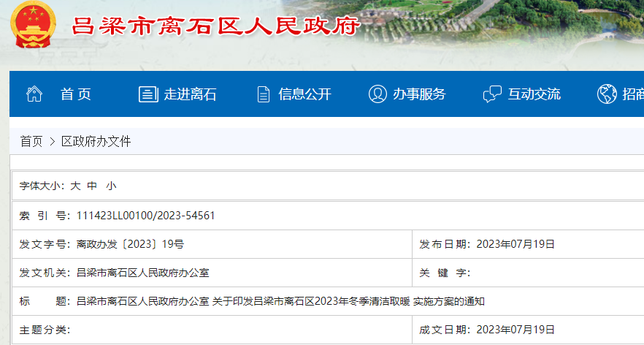Click the 吕梁市离石区人民政府 site title

[x=215, y=26]
